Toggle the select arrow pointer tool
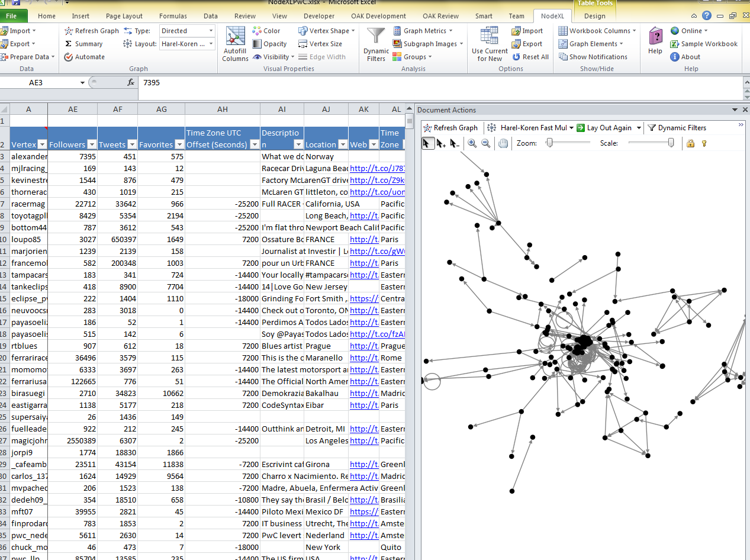The image size is (750, 560). pos(427,143)
